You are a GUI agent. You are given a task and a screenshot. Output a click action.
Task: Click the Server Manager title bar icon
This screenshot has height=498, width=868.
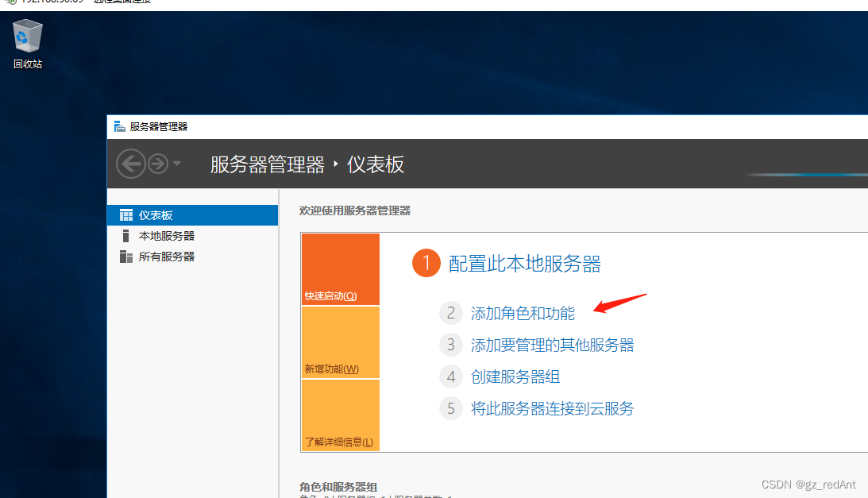(120, 127)
